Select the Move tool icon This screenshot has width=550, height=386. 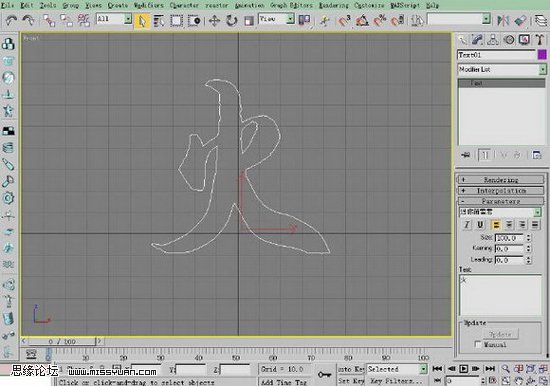click(x=214, y=21)
